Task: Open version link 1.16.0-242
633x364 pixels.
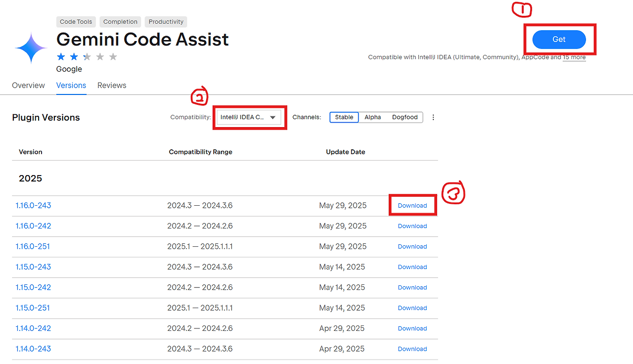Action: tap(33, 226)
